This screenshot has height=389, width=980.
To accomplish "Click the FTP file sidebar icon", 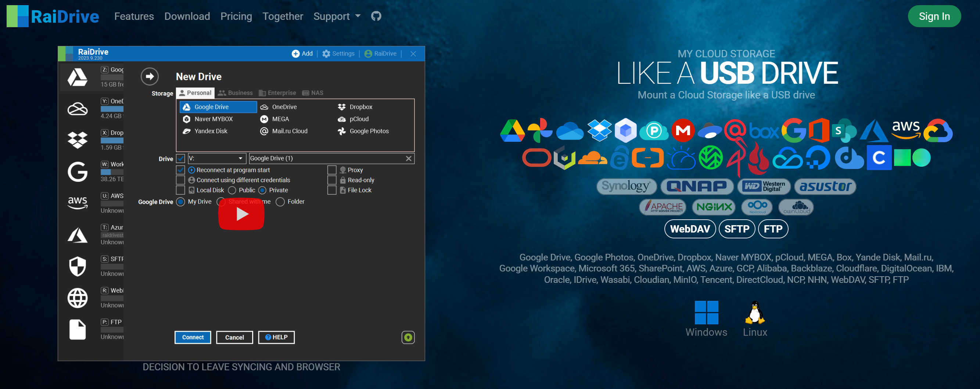I will (78, 329).
